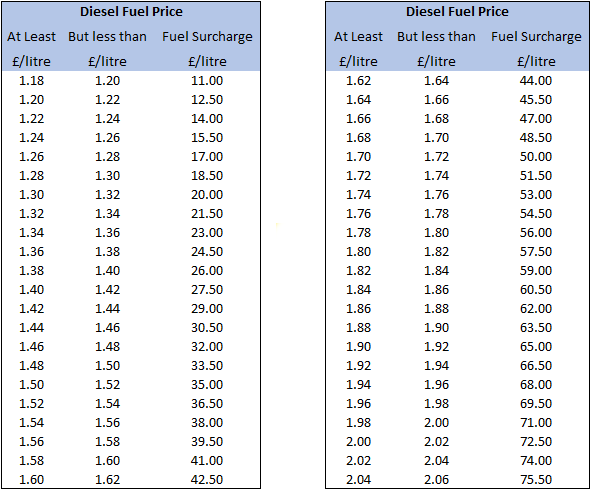Image resolution: width=592 pixels, height=489 pixels.
Task: Click Diesel Fuel Price title of left table
Action: (x=131, y=12)
